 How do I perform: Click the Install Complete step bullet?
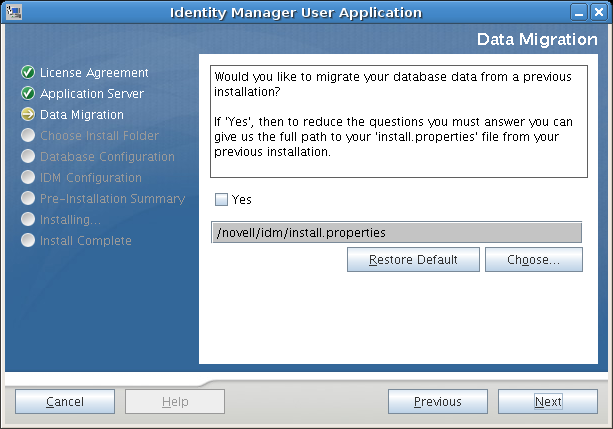point(28,241)
